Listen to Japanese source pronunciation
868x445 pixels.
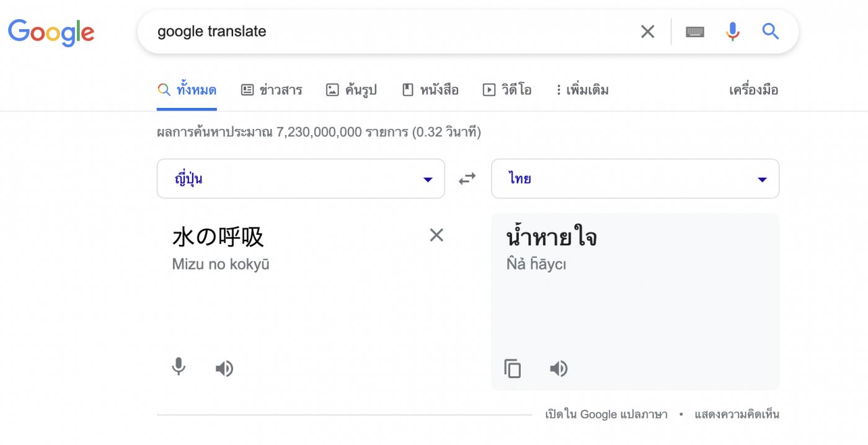[x=224, y=369]
